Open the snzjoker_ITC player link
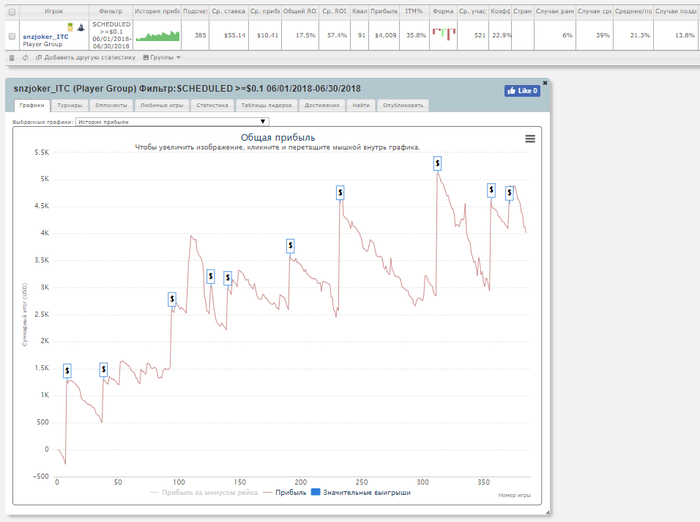 coord(46,37)
